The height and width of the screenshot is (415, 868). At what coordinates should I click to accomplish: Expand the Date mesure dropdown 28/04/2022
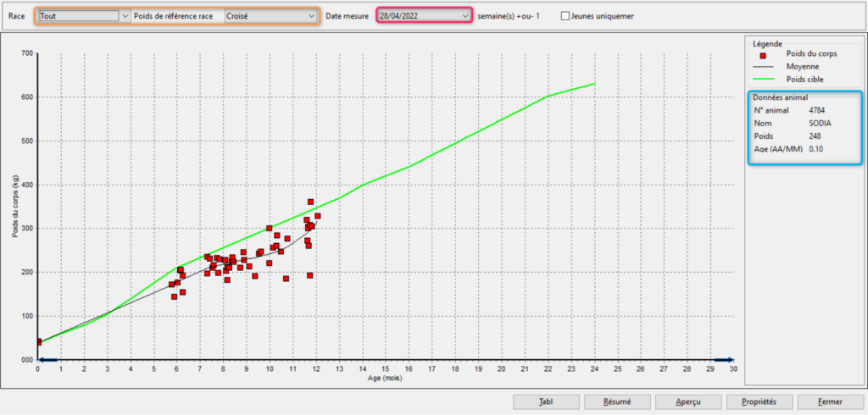(465, 16)
